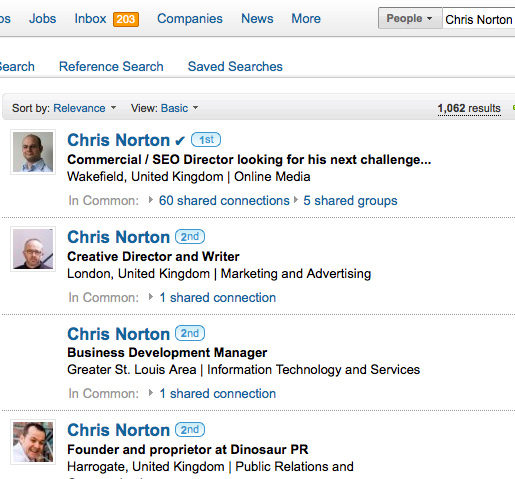Switch to the Saved Searches tab

[235, 66]
